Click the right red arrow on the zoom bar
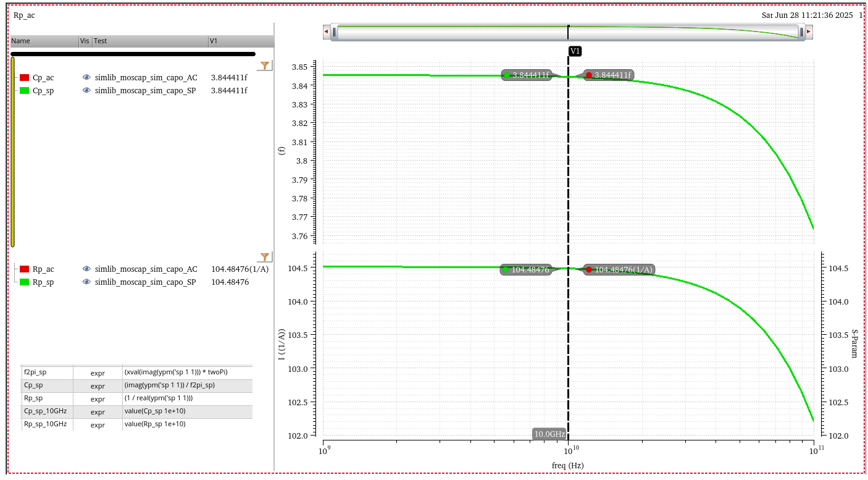Viewport: 868px width, 480px height. [x=809, y=32]
